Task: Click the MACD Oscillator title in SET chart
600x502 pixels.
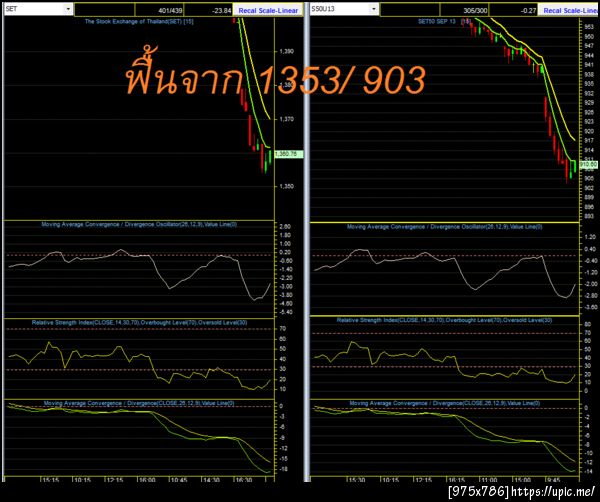Action: 139,224
